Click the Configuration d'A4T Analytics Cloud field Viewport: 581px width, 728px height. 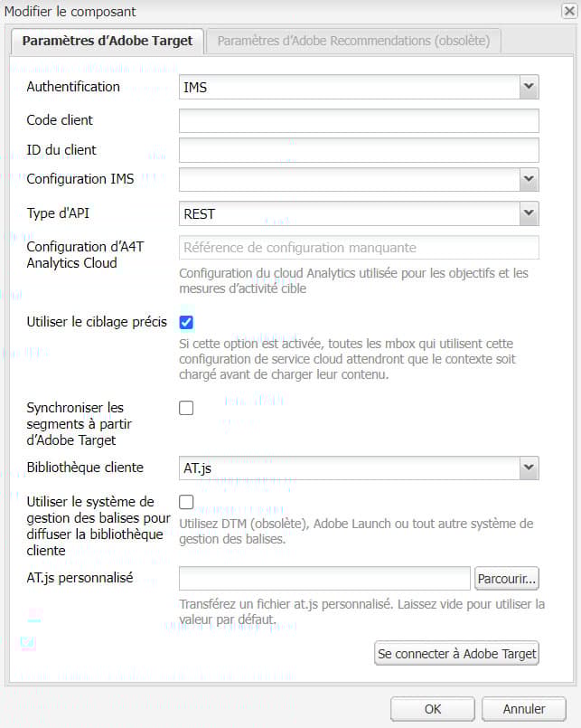(358, 247)
